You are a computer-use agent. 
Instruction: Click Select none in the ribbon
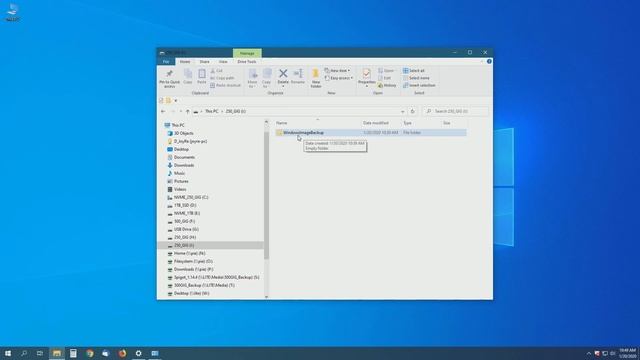coord(416,78)
